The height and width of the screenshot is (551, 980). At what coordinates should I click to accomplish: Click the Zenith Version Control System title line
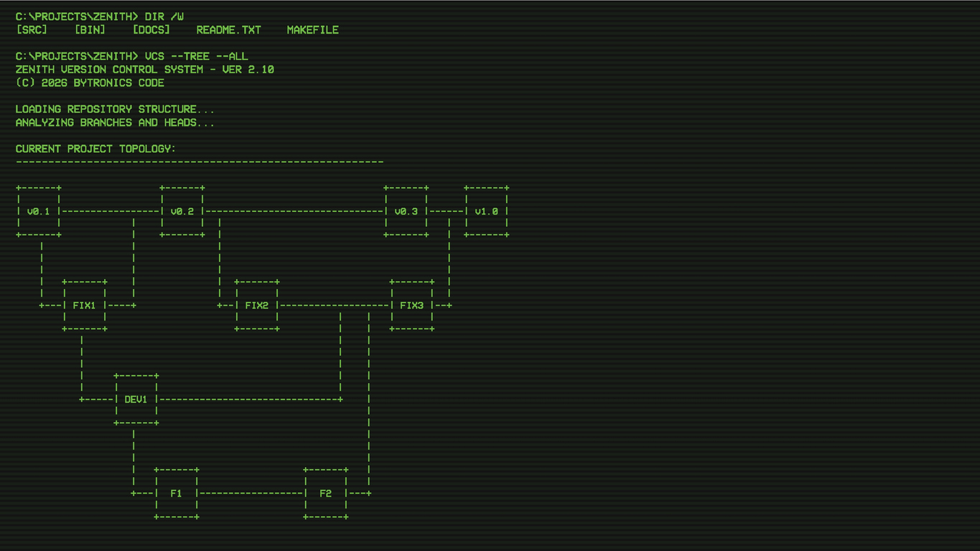coord(145,70)
